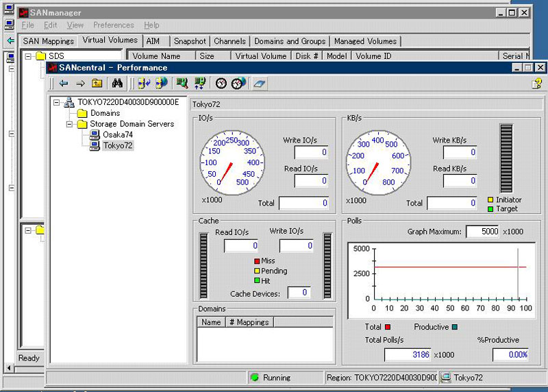Select the Tokyo72 server icon in tree

[x=95, y=145]
